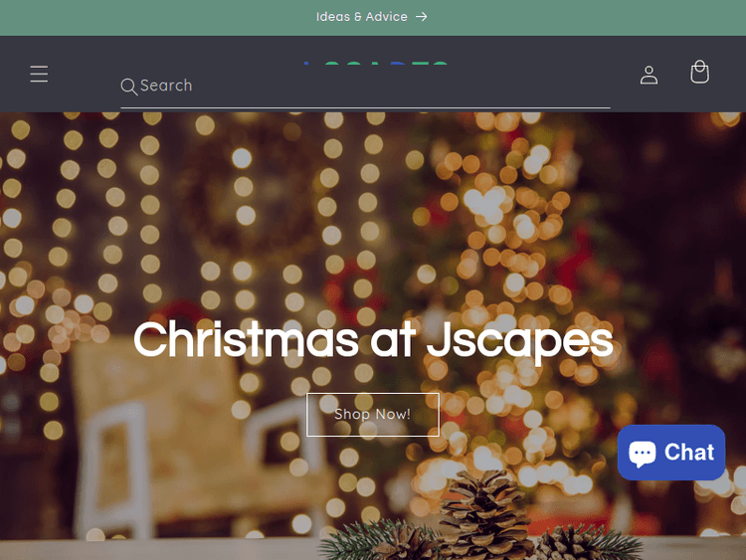746x560 pixels.
Task: Click the speech bubble icon in Chat
Action: tap(642, 453)
